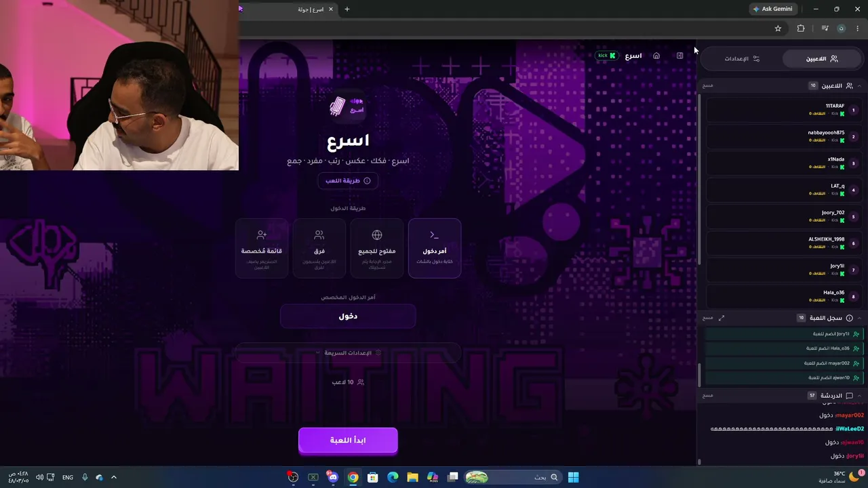This screenshot has height=488, width=868.
Task: Click mayar002 username in chat
Action: point(850,415)
